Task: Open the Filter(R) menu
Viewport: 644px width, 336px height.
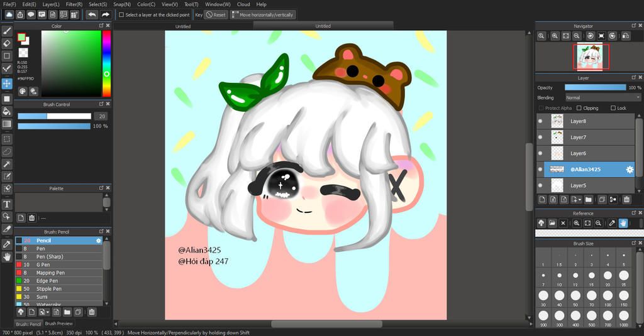Action: (74, 4)
